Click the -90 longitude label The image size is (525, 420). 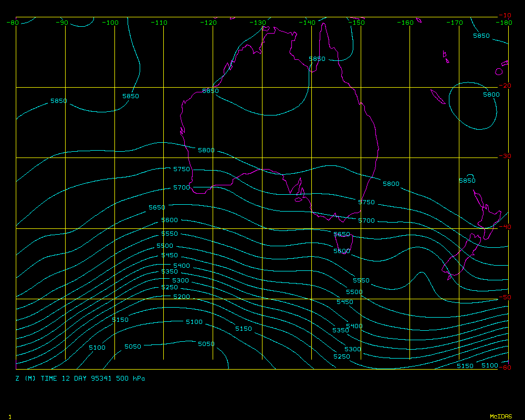point(62,23)
